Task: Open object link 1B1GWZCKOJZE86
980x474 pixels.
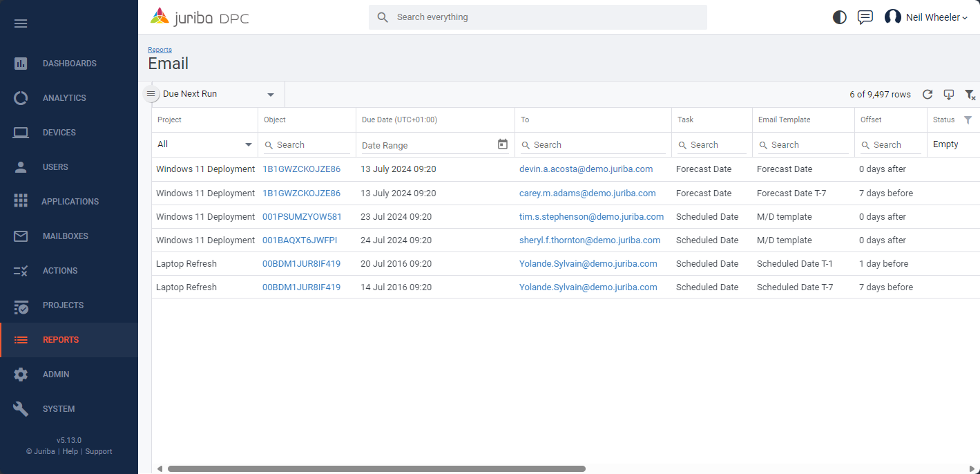Action: [301, 169]
